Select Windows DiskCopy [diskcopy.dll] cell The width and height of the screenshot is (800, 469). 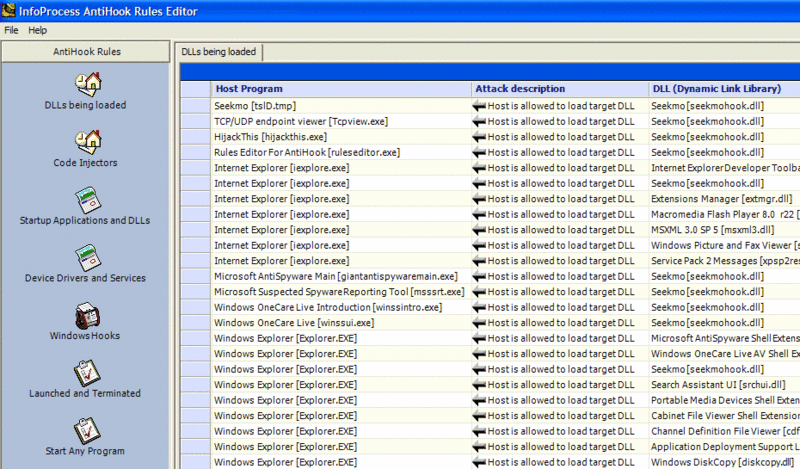pos(724,462)
